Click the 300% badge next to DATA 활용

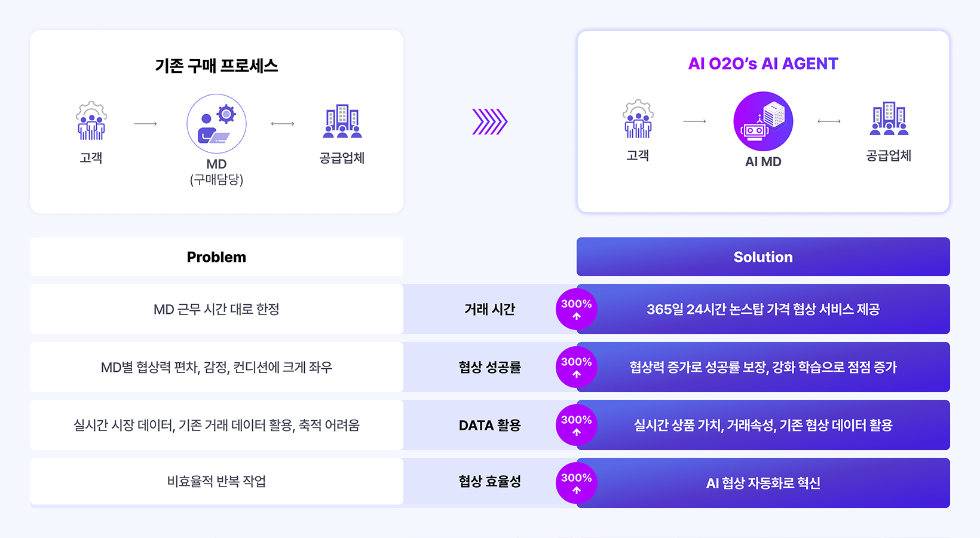pyautogui.click(x=577, y=425)
